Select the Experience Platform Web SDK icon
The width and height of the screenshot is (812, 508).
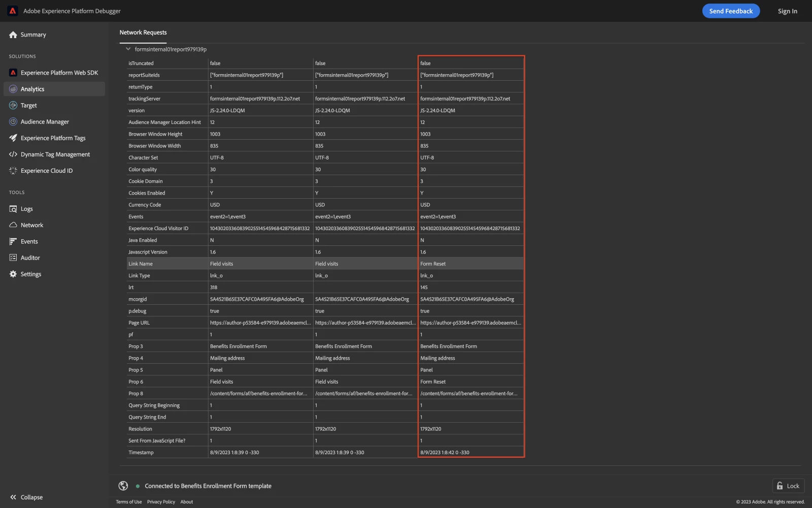click(13, 73)
